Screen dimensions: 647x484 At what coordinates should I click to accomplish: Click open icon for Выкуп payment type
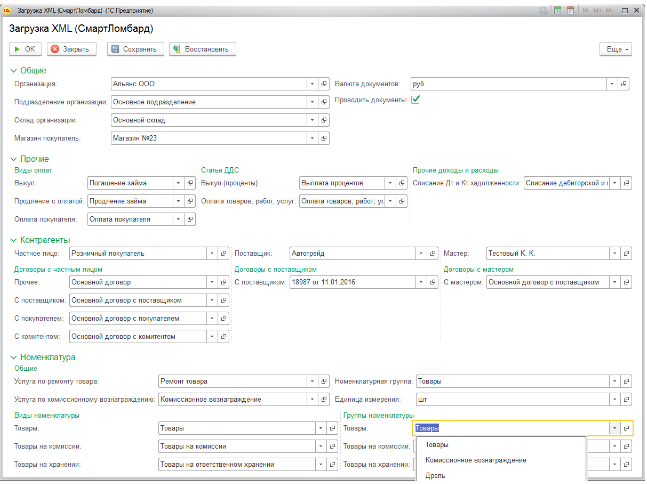pyautogui.click(x=190, y=183)
